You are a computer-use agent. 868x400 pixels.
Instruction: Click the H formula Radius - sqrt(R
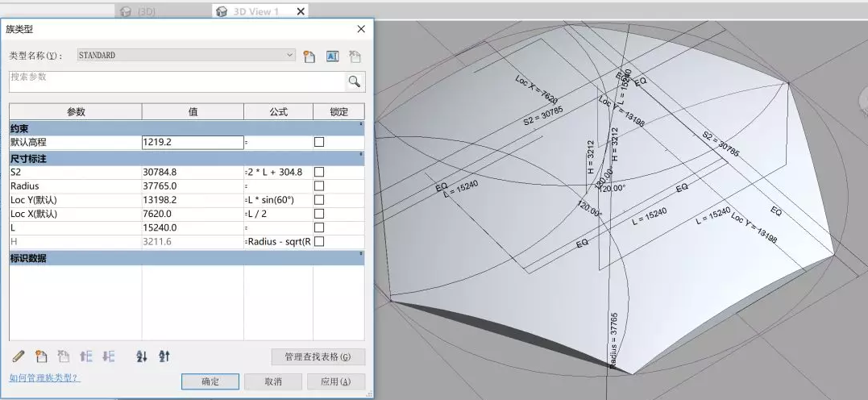278,242
